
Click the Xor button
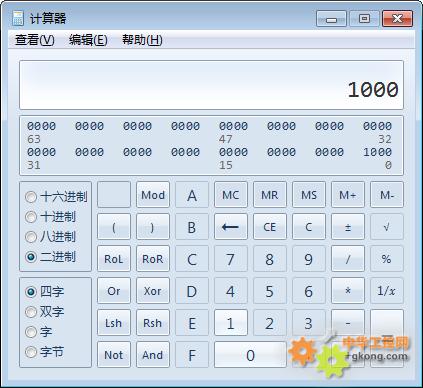point(153,291)
